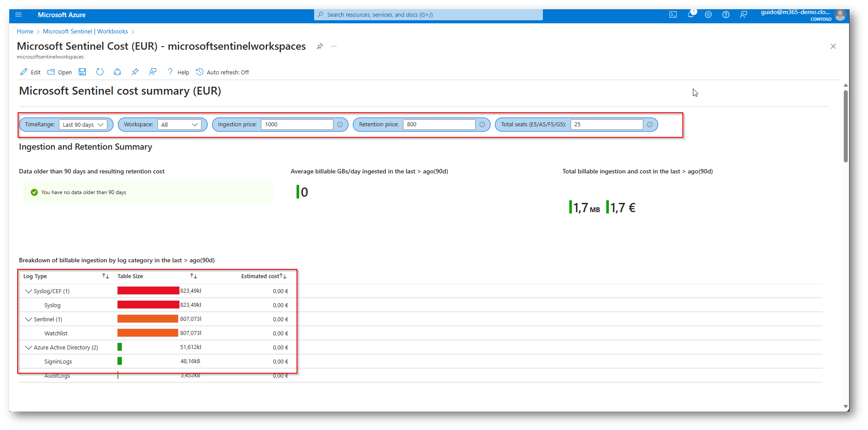This screenshot has height=430, width=868.
Task: Click the 1,7 € total cost tile
Action: (621, 207)
